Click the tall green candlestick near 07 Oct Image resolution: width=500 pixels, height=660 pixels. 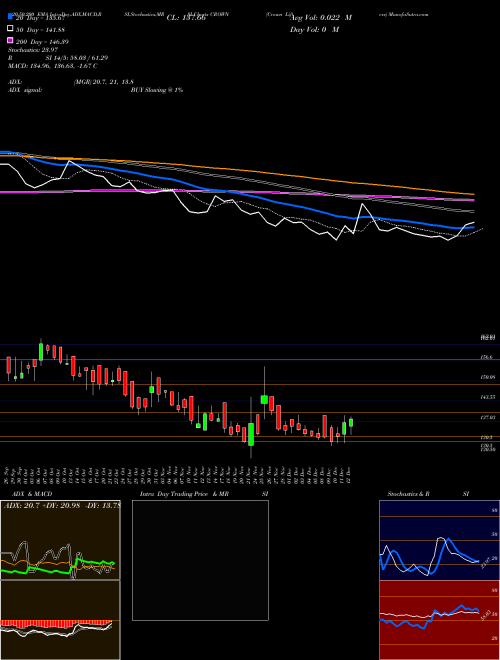(41, 351)
